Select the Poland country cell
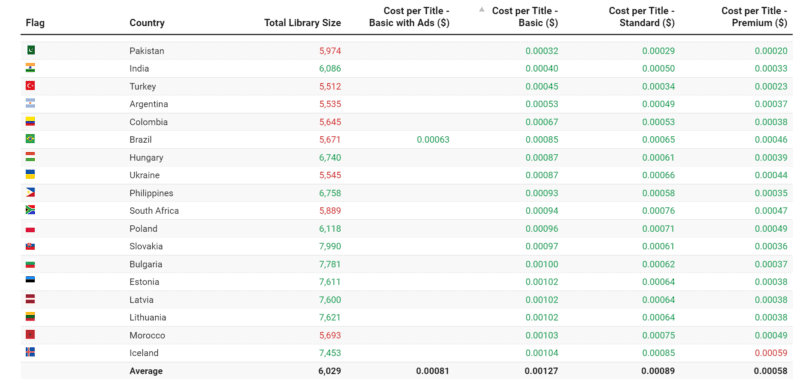Viewport: 812px width, 389px height. coord(143,228)
